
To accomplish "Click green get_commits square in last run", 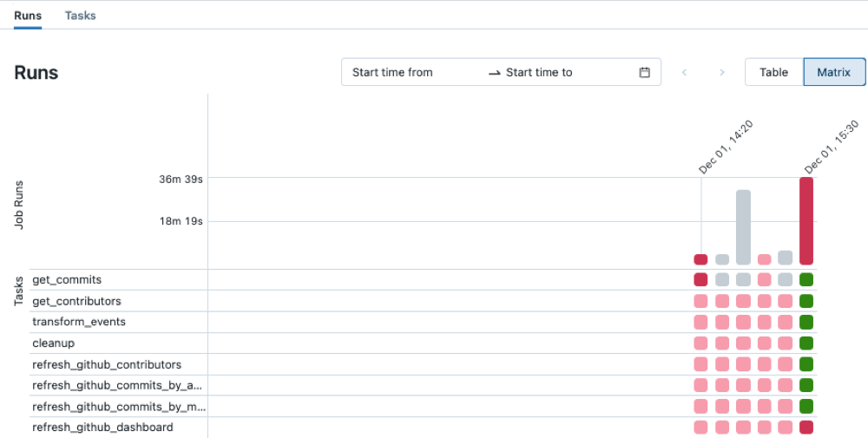I will click(806, 279).
